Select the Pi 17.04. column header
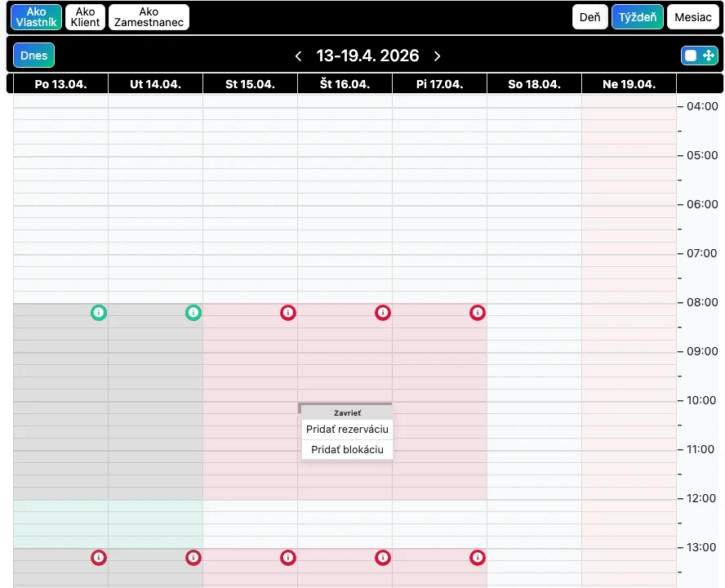The height and width of the screenshot is (588, 725). click(x=440, y=84)
